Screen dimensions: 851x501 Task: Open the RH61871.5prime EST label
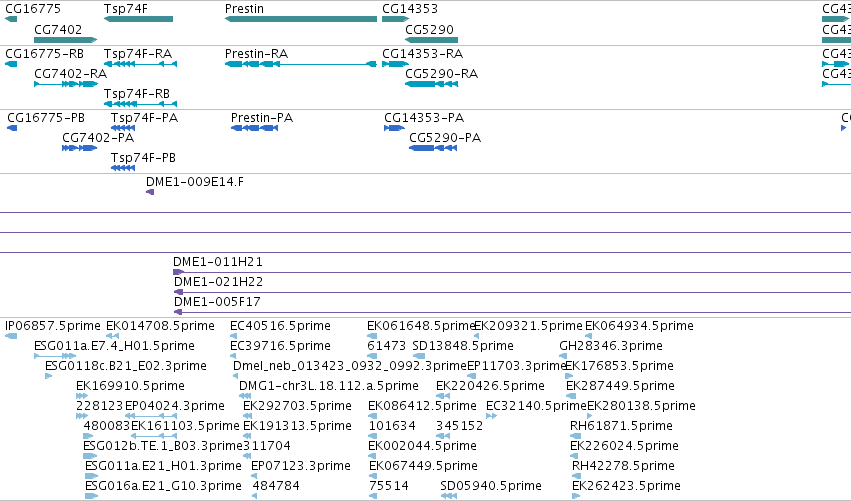point(621,426)
